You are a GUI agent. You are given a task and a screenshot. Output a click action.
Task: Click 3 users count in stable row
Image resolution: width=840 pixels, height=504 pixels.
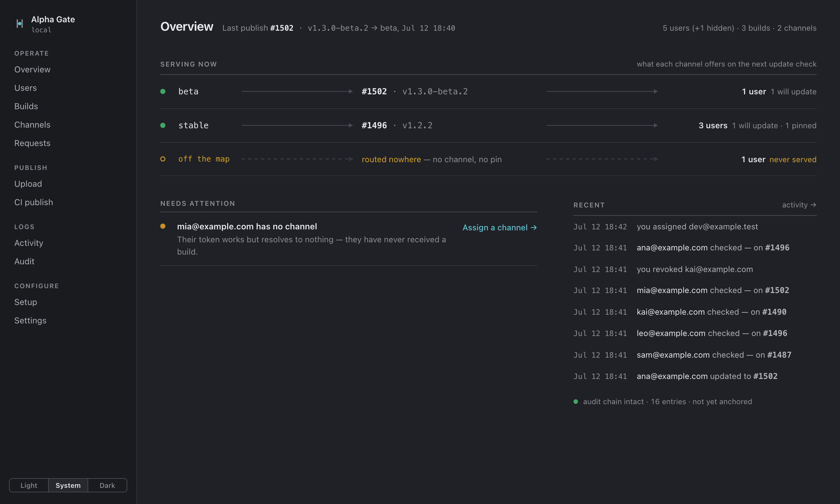coord(713,126)
